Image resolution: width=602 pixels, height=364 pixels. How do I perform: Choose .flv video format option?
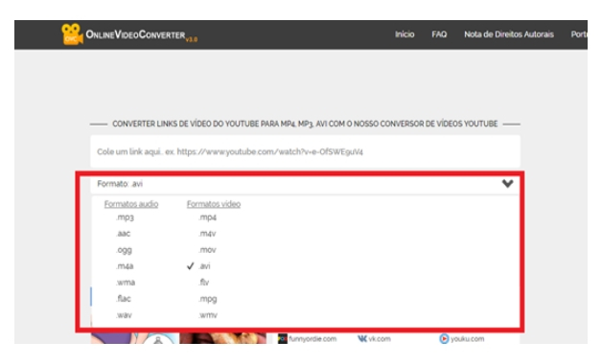(x=204, y=283)
